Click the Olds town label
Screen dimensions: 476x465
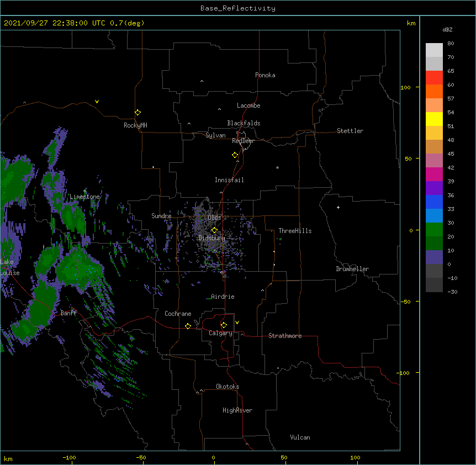tap(214, 218)
